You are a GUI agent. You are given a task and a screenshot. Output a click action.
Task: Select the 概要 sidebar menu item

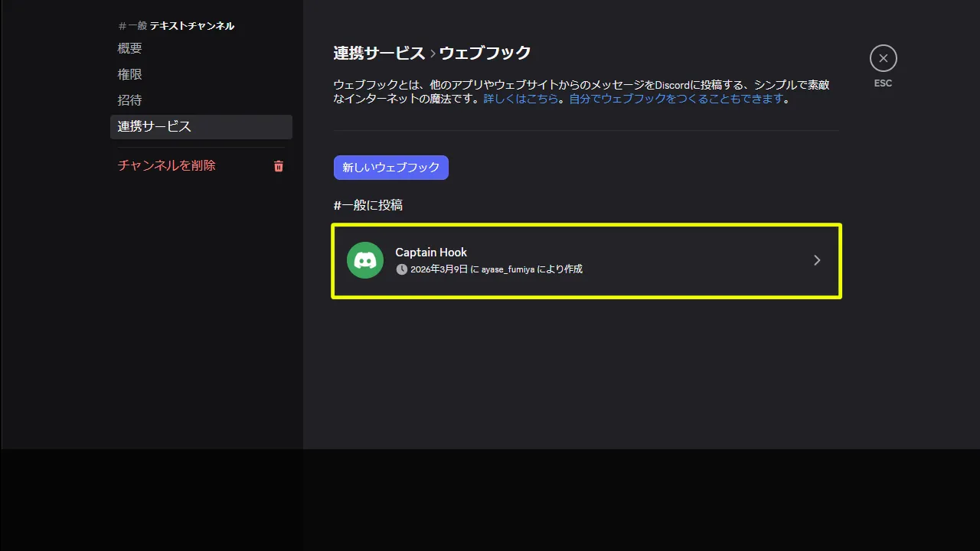[x=129, y=47]
